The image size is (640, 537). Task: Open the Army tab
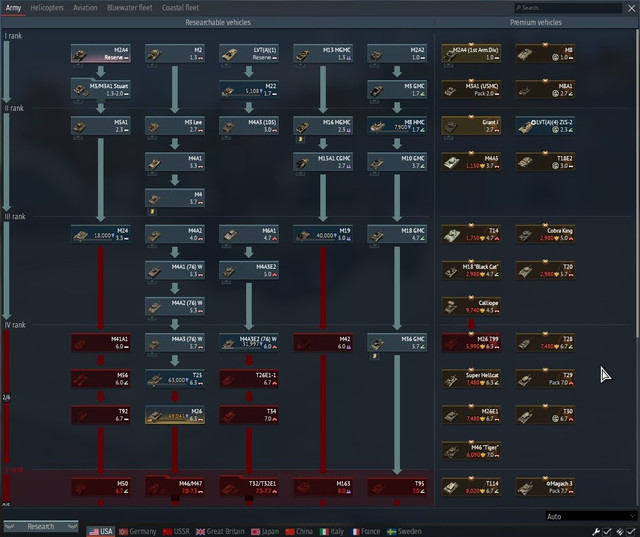[x=13, y=8]
